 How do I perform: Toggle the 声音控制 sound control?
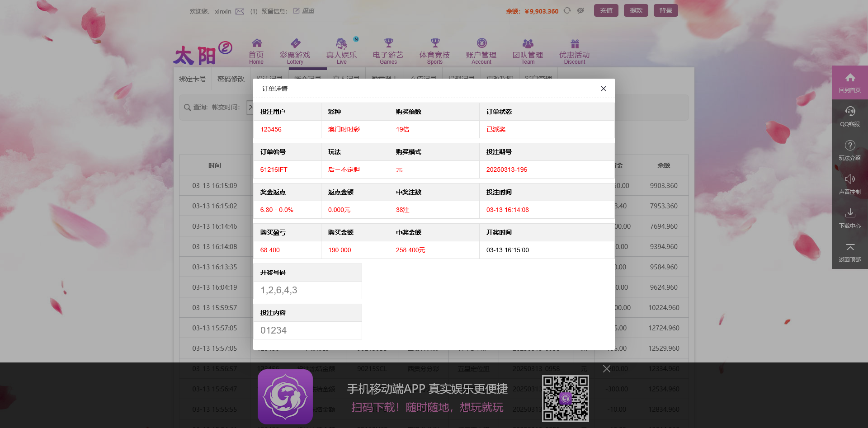click(850, 184)
